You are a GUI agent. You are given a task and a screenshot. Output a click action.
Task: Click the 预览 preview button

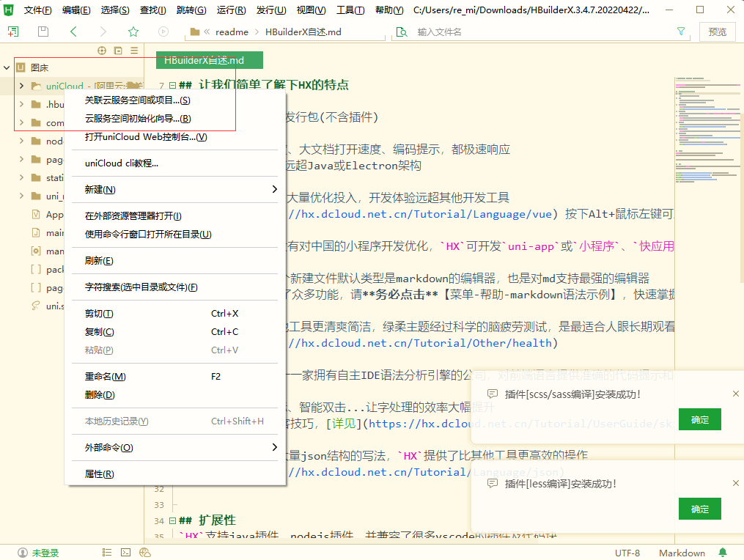[x=718, y=32]
